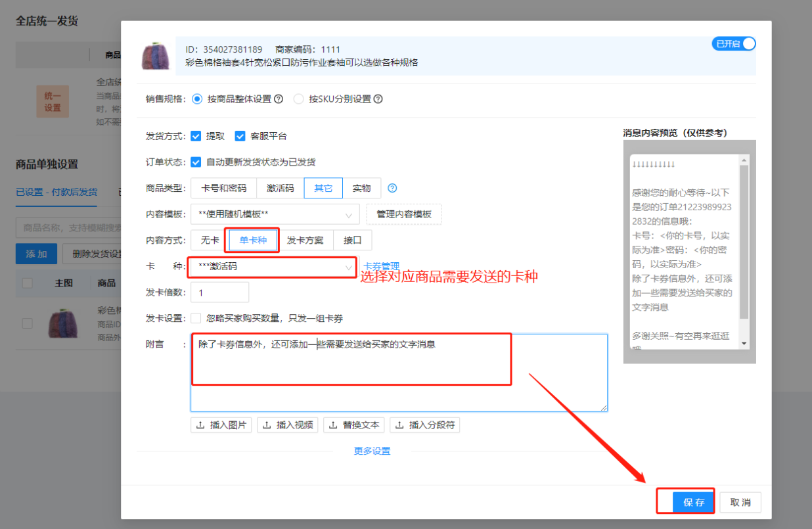Screen dimensions: 812x529
Task: Open the 内容模板 dropdown
Action: (275, 214)
